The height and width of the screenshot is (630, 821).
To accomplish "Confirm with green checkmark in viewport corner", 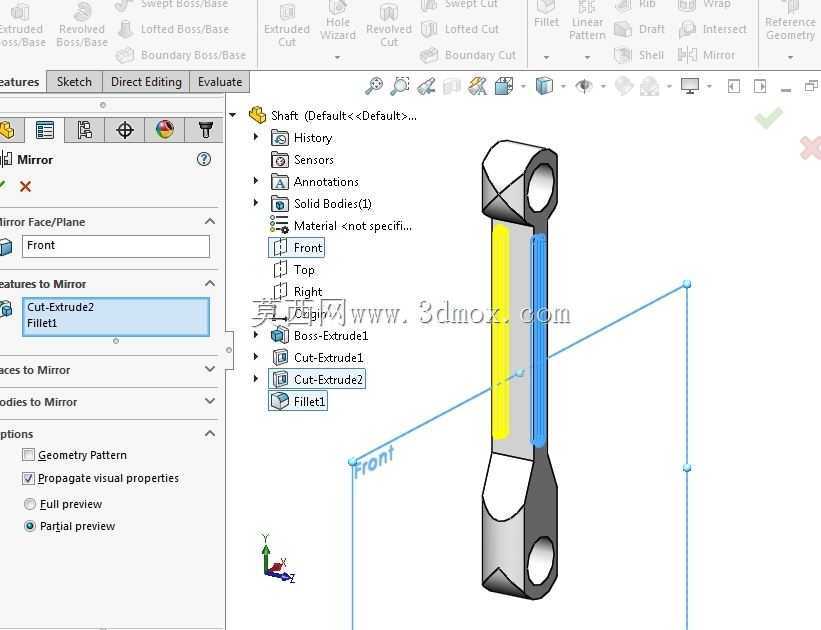I will click(768, 118).
